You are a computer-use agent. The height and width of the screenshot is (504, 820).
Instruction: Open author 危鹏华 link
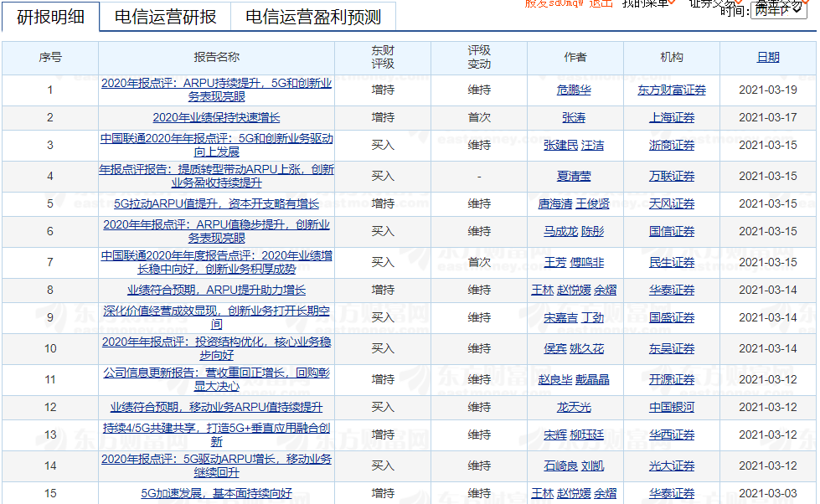pos(574,90)
